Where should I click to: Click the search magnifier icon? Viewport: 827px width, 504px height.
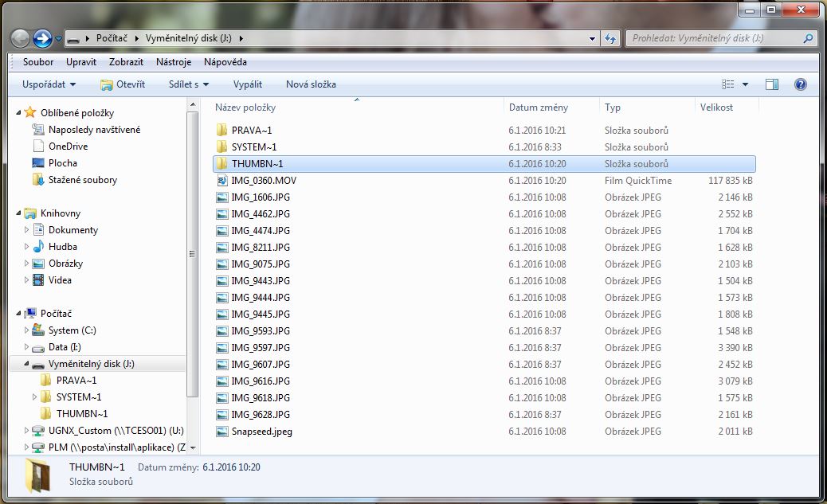click(808, 38)
